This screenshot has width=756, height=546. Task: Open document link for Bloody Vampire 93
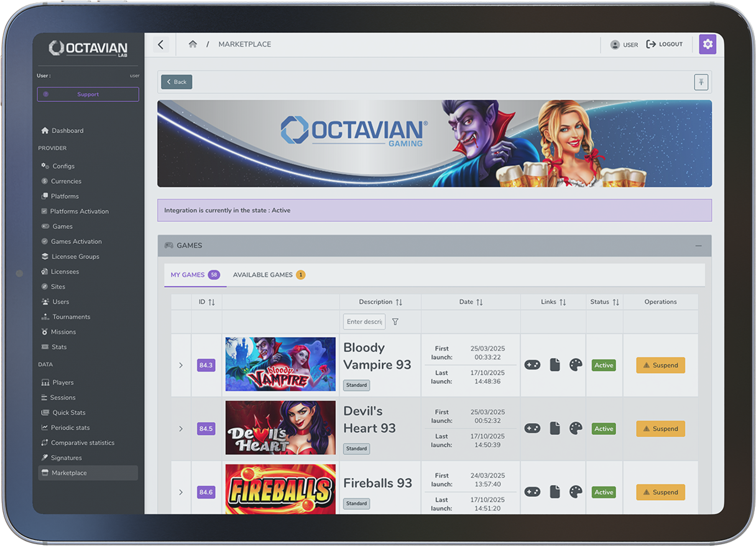point(555,365)
